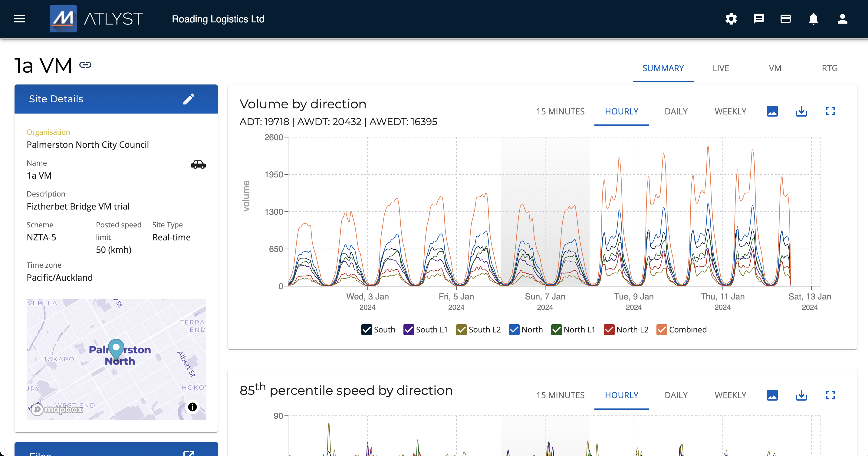Edit Site Details with pencil icon

[x=189, y=99]
